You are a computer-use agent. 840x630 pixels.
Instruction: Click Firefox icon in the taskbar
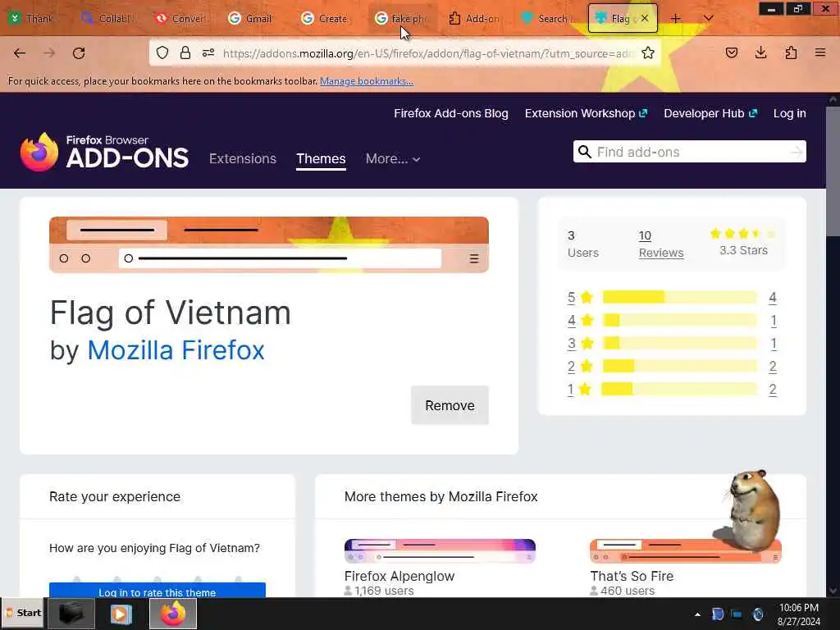pos(172,614)
